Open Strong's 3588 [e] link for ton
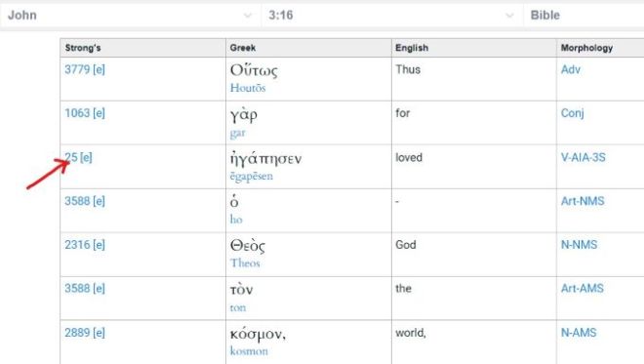 point(85,289)
